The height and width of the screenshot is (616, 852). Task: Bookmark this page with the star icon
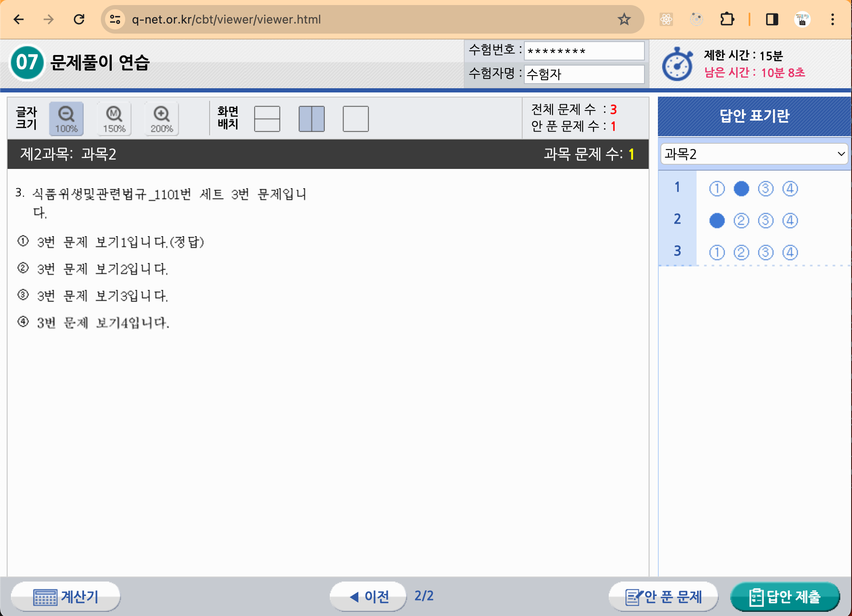tap(624, 19)
